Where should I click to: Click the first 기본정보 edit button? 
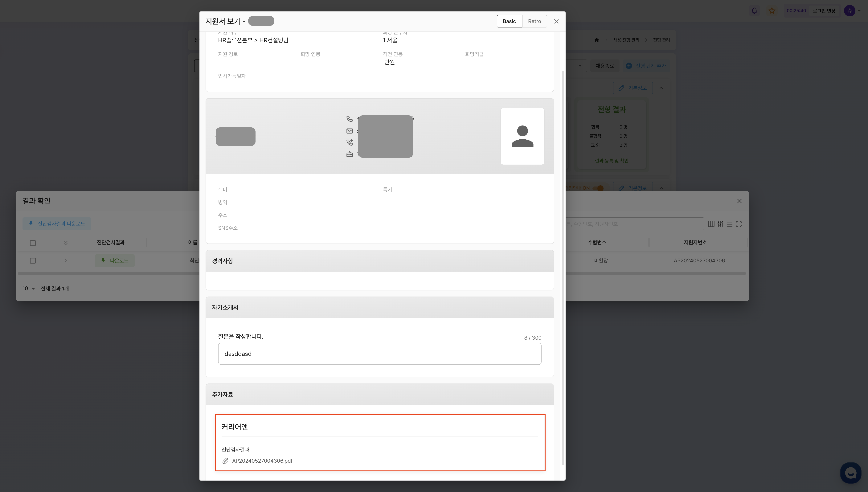[x=633, y=88]
